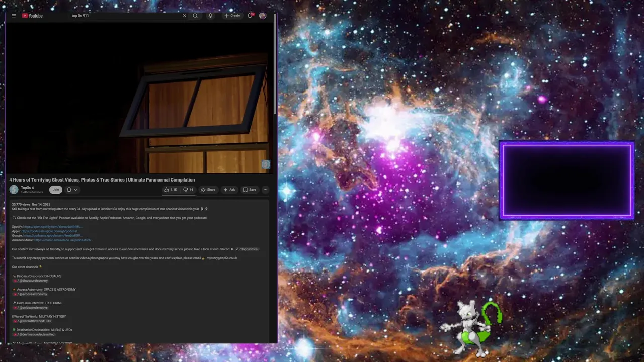Open the Top5s channel name link

pyautogui.click(x=26, y=188)
